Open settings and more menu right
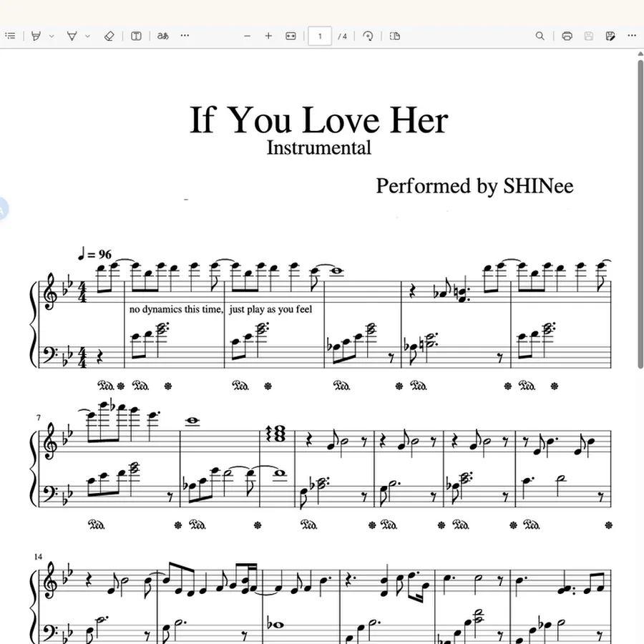Screen dimensions: 644x644 pos(632,36)
